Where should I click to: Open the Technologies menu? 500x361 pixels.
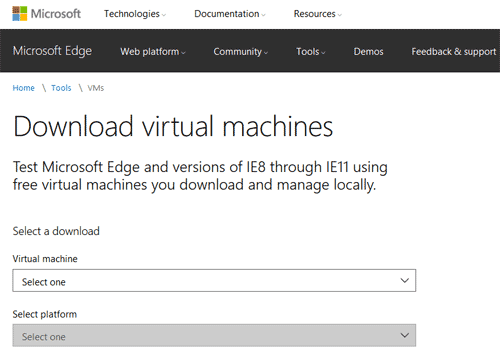coord(135,14)
